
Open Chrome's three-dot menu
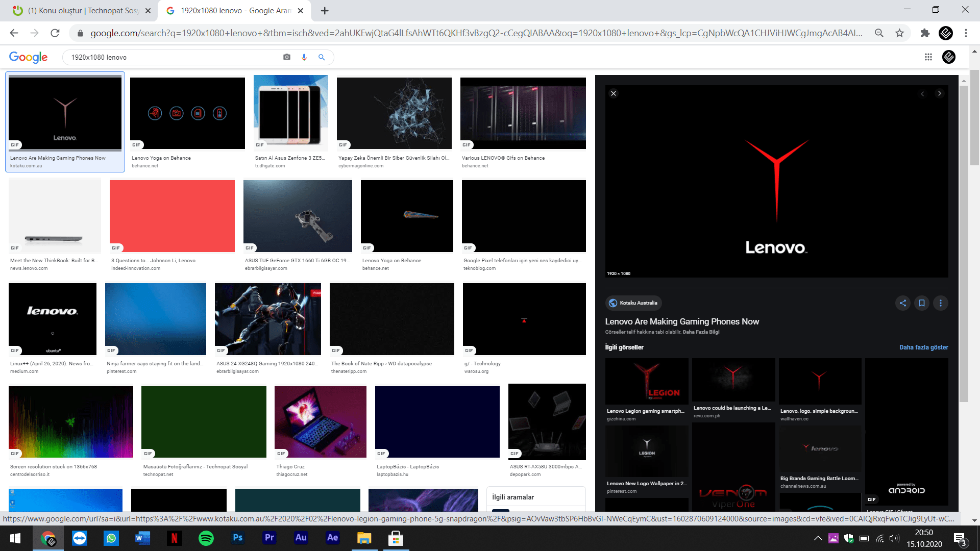pyautogui.click(x=966, y=33)
